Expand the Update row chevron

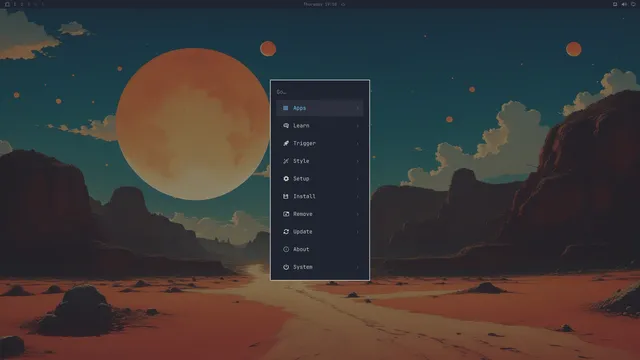click(x=358, y=231)
